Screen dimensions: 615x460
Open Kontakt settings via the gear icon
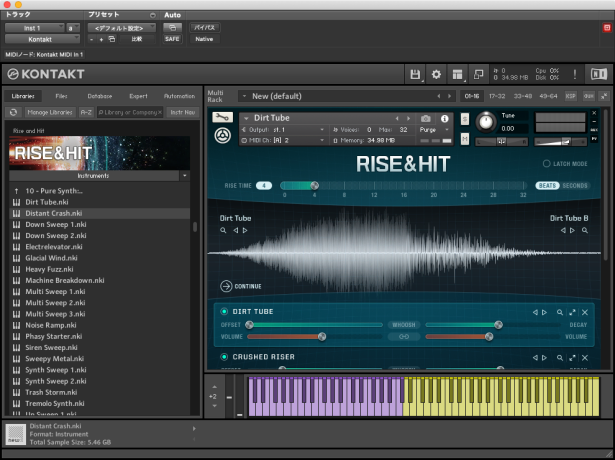point(436,75)
